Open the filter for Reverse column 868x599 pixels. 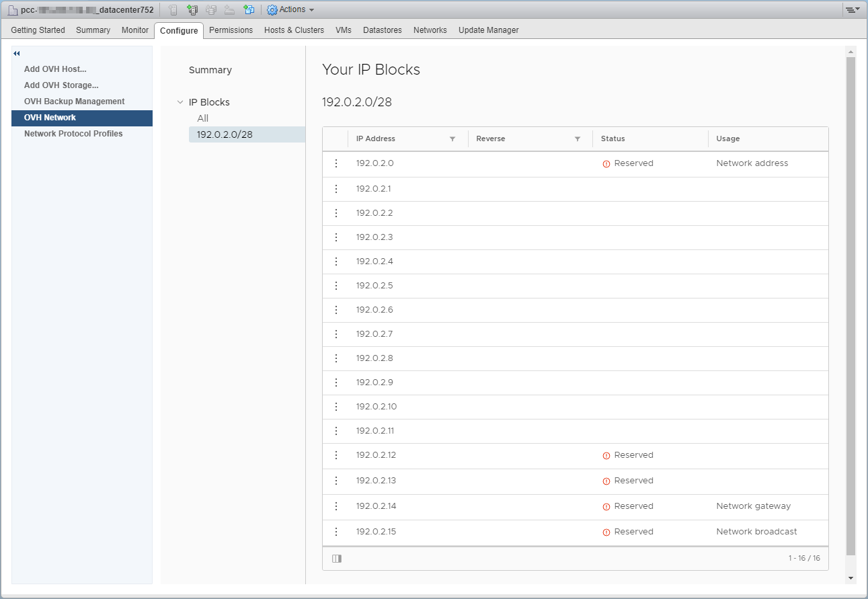pyautogui.click(x=578, y=139)
